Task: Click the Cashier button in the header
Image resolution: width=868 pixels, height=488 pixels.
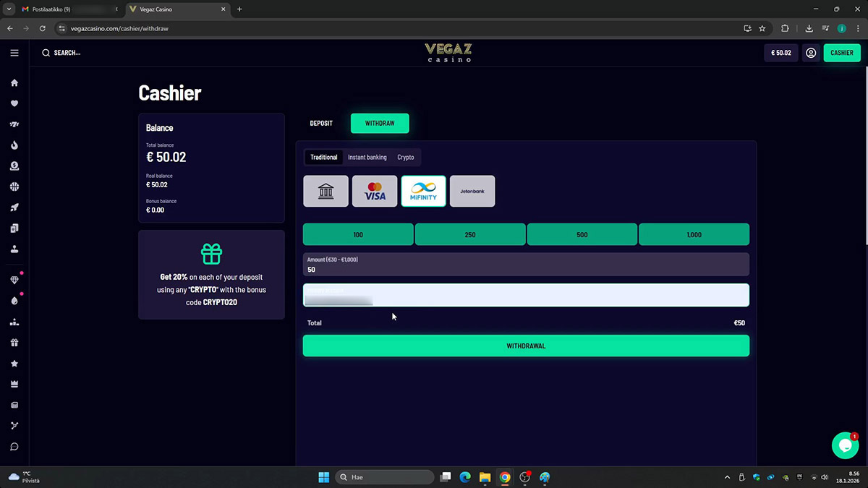Action: point(841,53)
